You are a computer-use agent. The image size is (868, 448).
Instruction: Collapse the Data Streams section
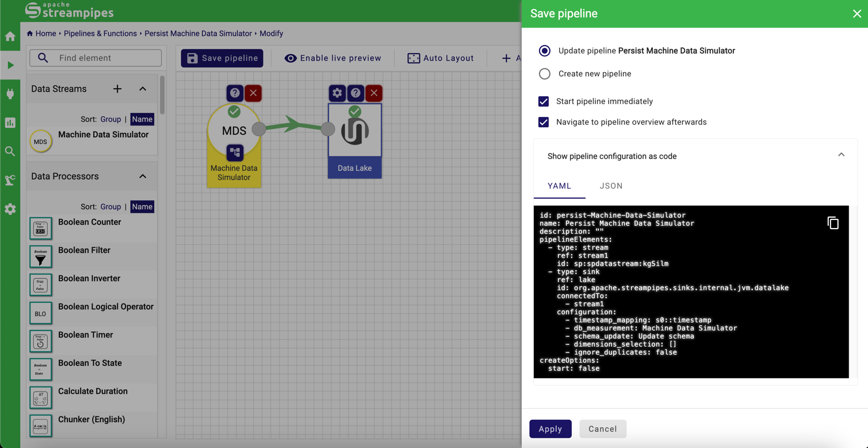point(143,89)
